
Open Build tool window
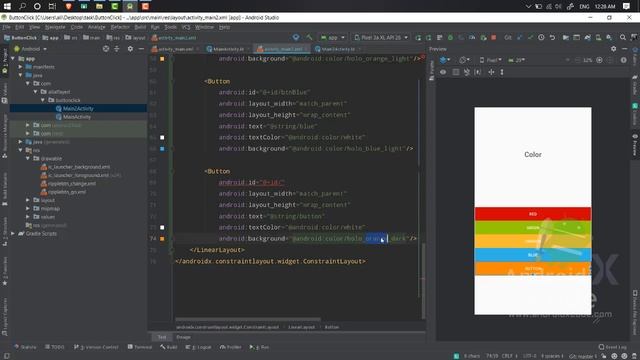[169, 347]
